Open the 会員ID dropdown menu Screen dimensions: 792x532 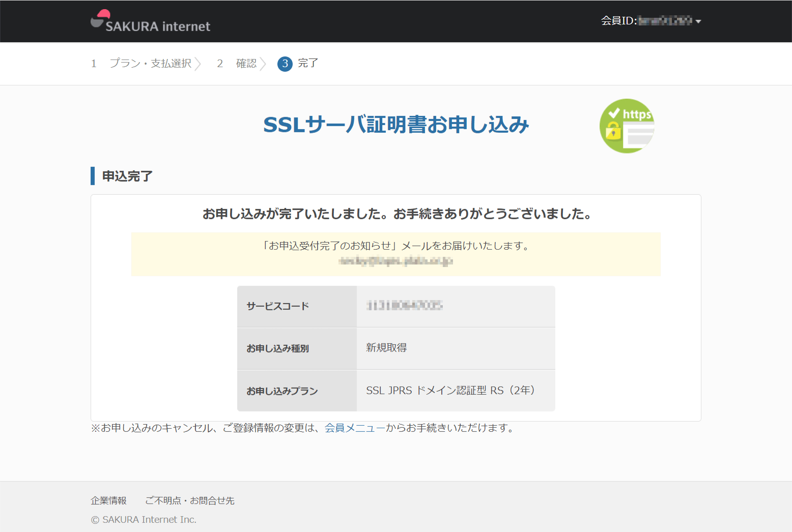(651, 21)
